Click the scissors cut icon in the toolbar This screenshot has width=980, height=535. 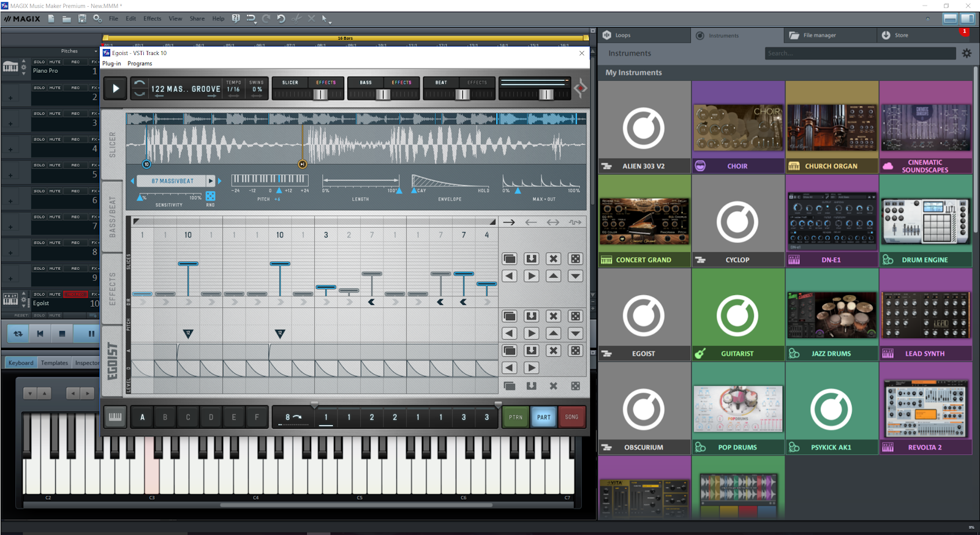point(296,19)
